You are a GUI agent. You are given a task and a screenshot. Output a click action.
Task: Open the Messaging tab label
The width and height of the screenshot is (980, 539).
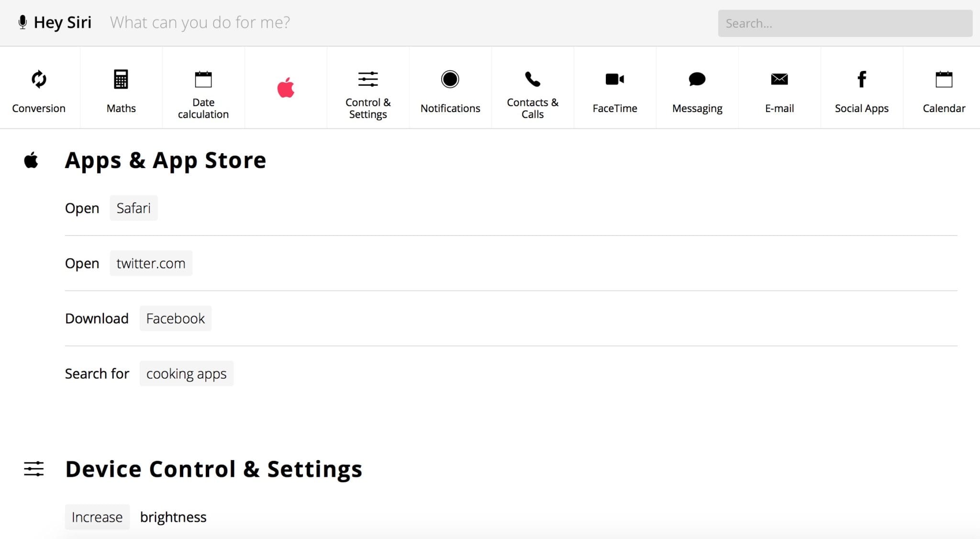[x=697, y=109]
